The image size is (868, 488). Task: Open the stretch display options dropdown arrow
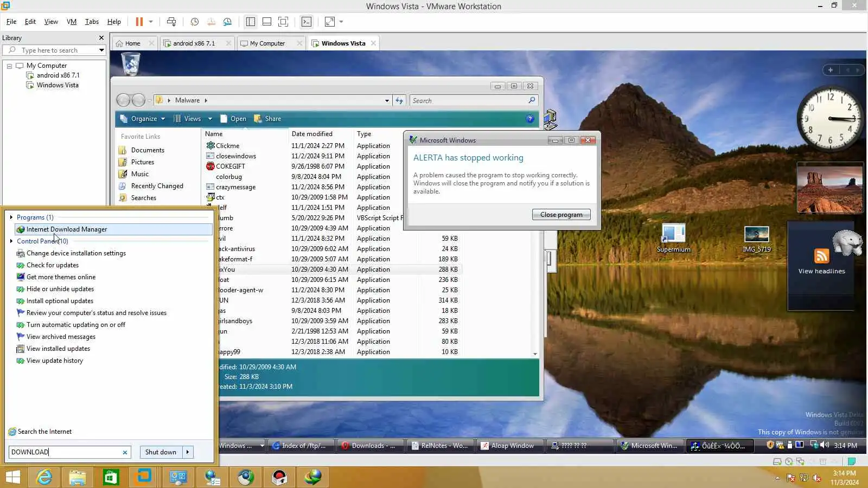tap(341, 22)
